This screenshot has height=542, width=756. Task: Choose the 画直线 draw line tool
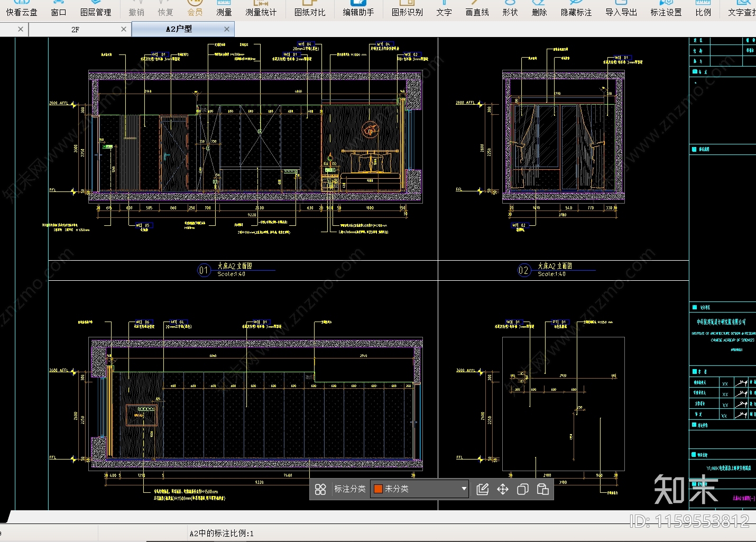(477, 9)
